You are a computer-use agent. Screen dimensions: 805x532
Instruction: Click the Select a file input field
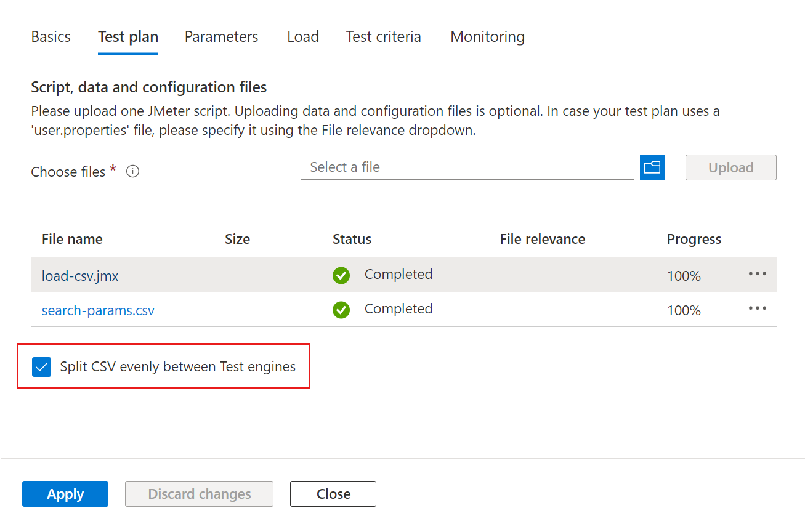pos(467,167)
